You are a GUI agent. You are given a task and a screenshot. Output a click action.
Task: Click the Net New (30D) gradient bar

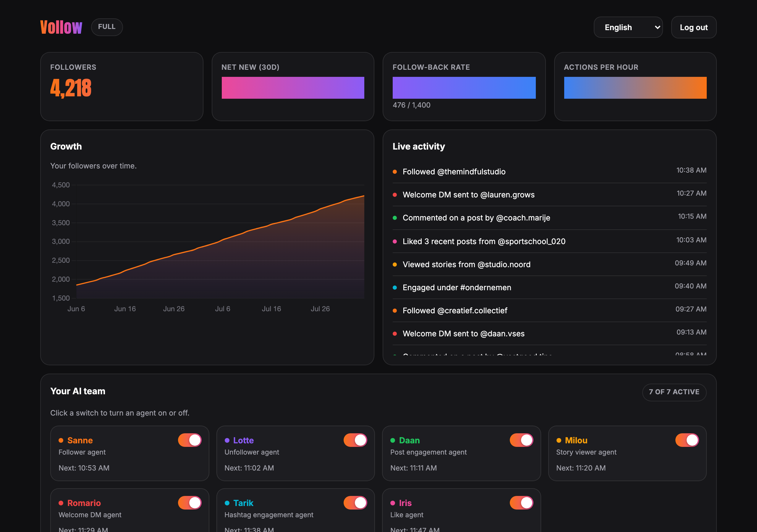[x=293, y=88]
